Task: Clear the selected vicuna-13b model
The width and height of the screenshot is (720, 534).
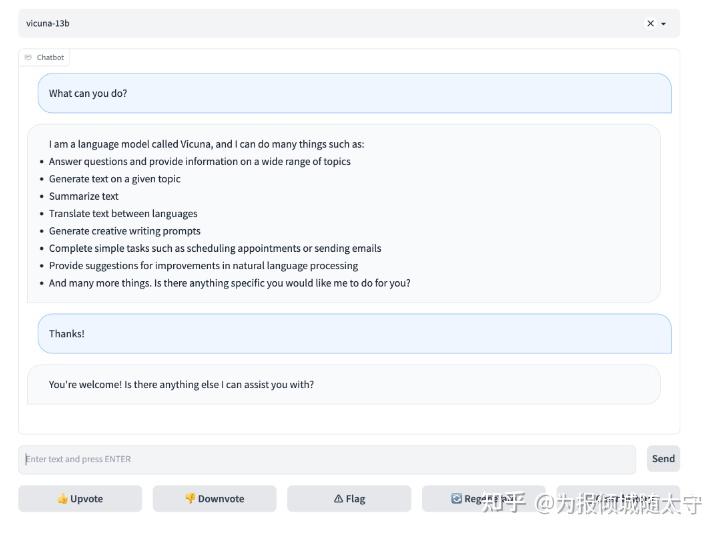Action: point(650,24)
